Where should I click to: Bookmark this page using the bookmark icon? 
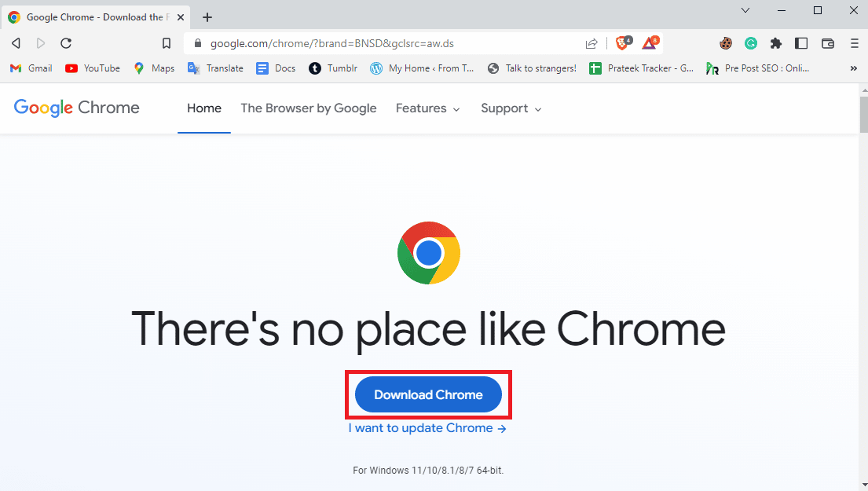[x=166, y=43]
